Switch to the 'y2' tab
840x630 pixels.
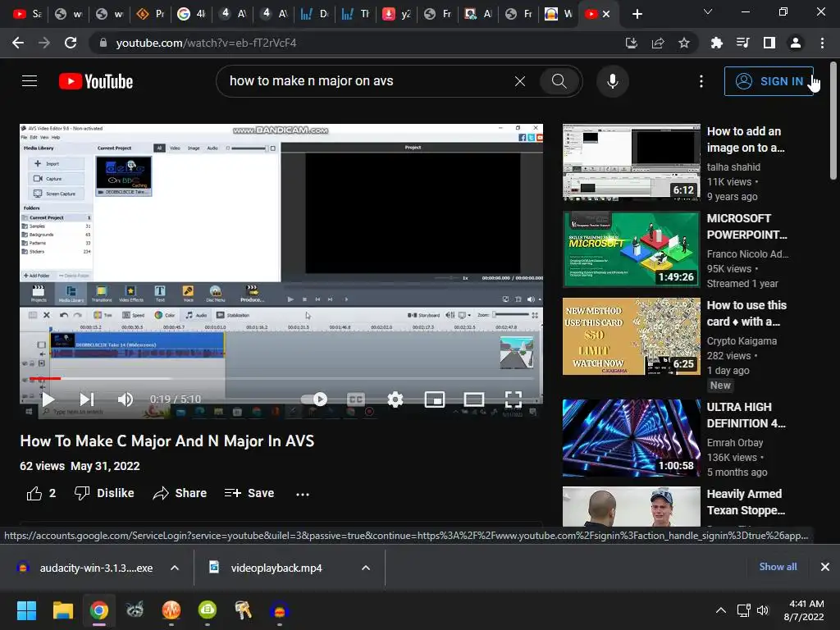tap(396, 14)
